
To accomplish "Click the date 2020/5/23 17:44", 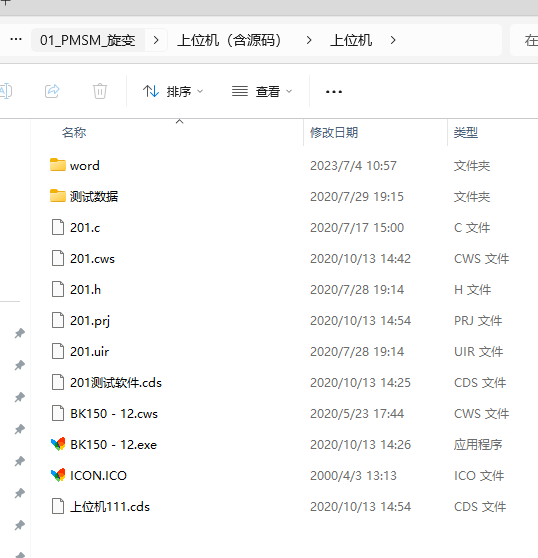I will pos(357,414).
